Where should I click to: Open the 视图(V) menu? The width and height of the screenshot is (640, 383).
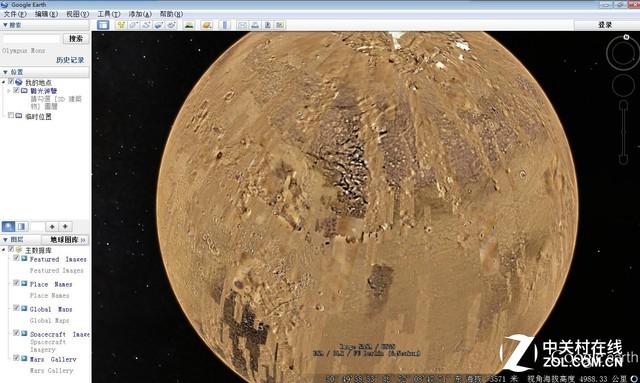78,14
